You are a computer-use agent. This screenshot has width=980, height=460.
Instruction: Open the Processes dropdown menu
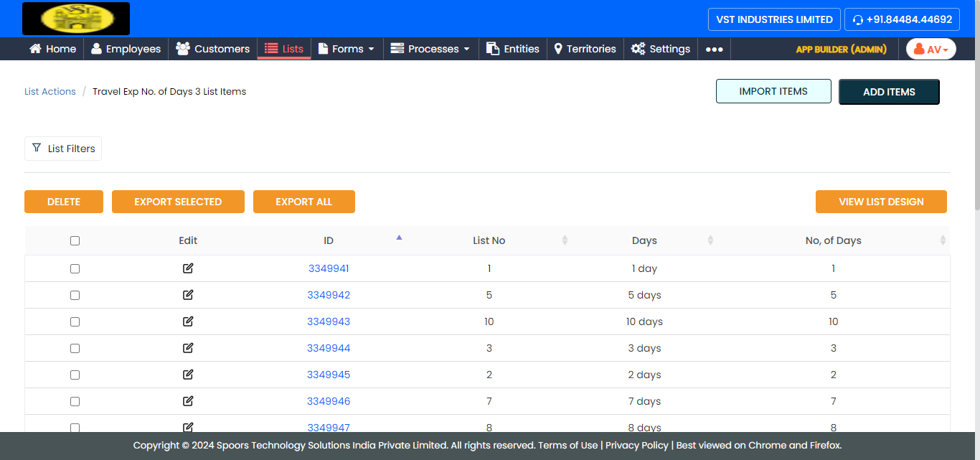430,49
